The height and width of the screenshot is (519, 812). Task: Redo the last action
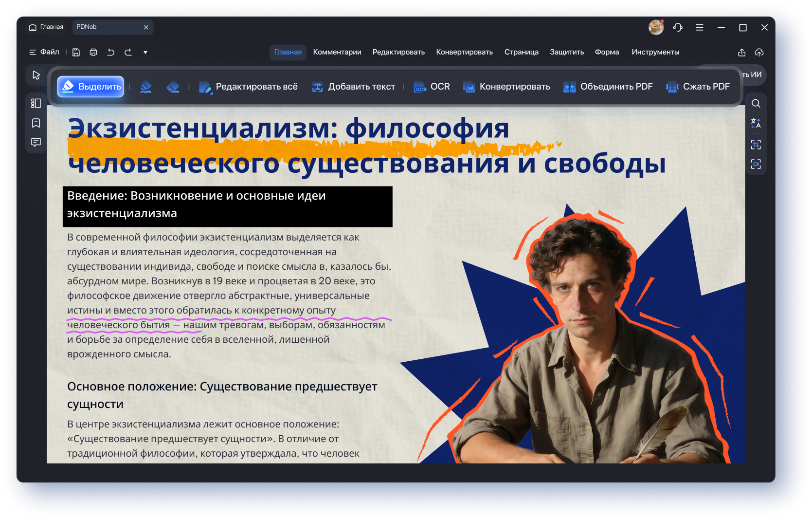click(128, 53)
